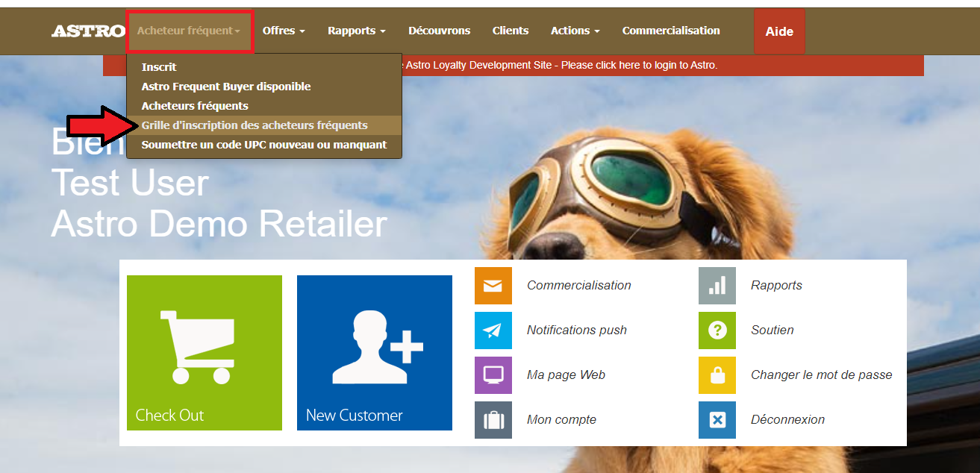Collapse the Acheteur fréquent dropdown menu

[189, 31]
